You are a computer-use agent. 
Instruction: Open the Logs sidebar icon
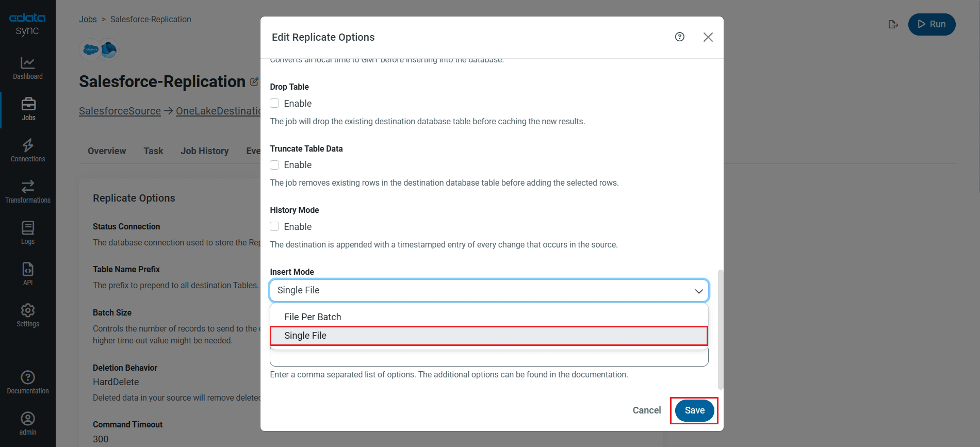(28, 233)
